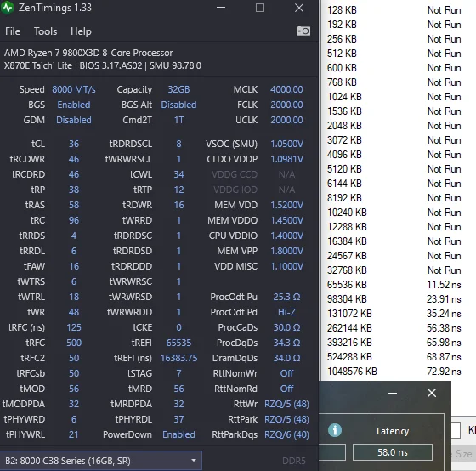Click the 8000 MT/s Speed value

[74, 89]
